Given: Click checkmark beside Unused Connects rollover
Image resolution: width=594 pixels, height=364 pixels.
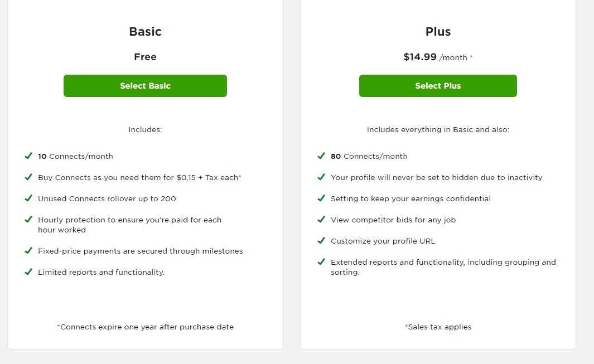Looking at the screenshot, I should 28,198.
